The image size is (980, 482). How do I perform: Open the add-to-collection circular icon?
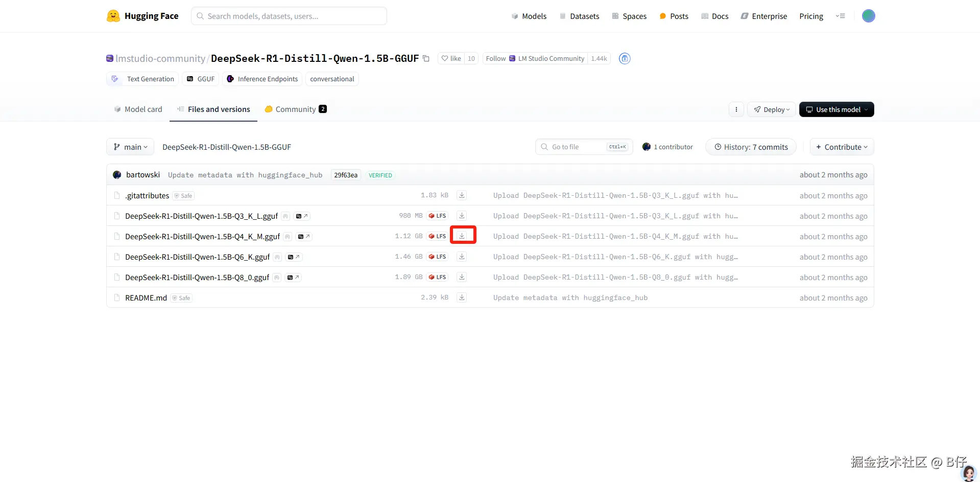coord(625,59)
